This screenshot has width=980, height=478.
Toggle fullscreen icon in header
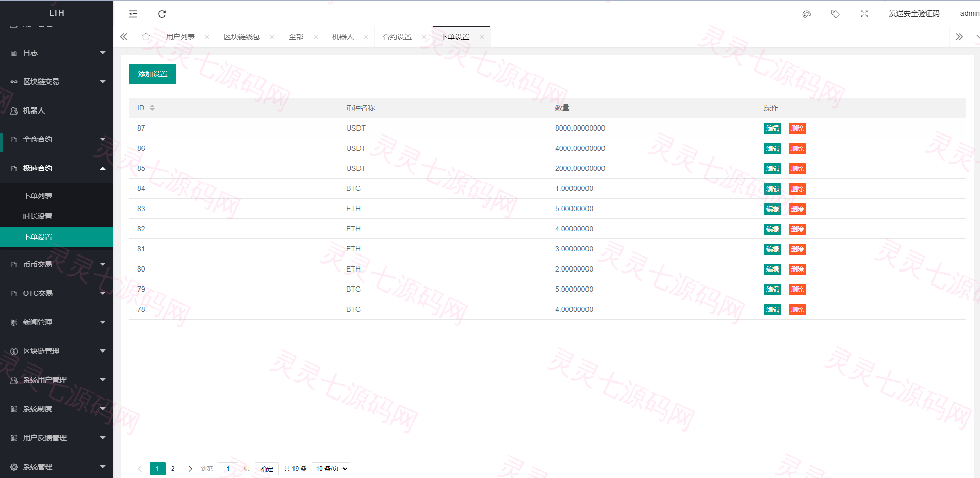pos(864,14)
